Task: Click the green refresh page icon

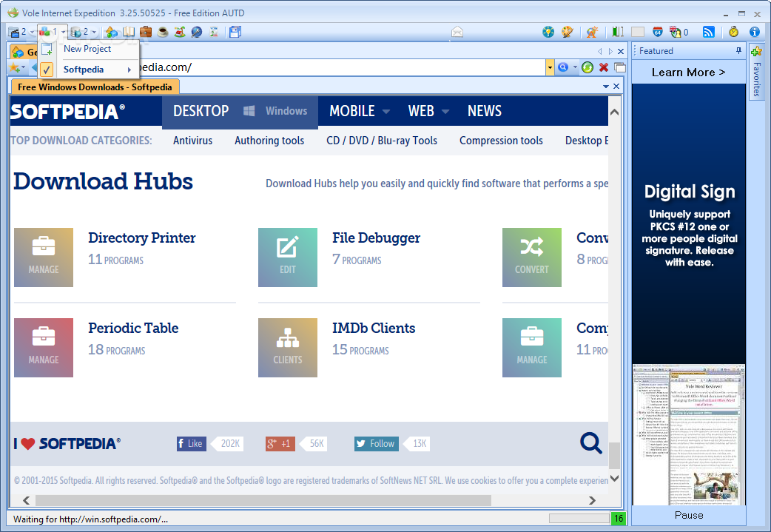Action: [x=587, y=67]
